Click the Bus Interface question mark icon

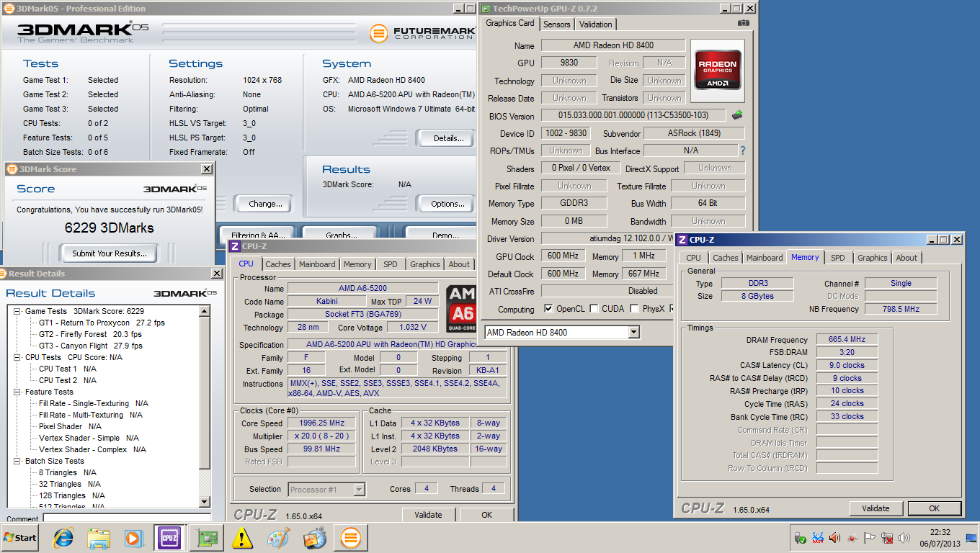[x=743, y=150]
